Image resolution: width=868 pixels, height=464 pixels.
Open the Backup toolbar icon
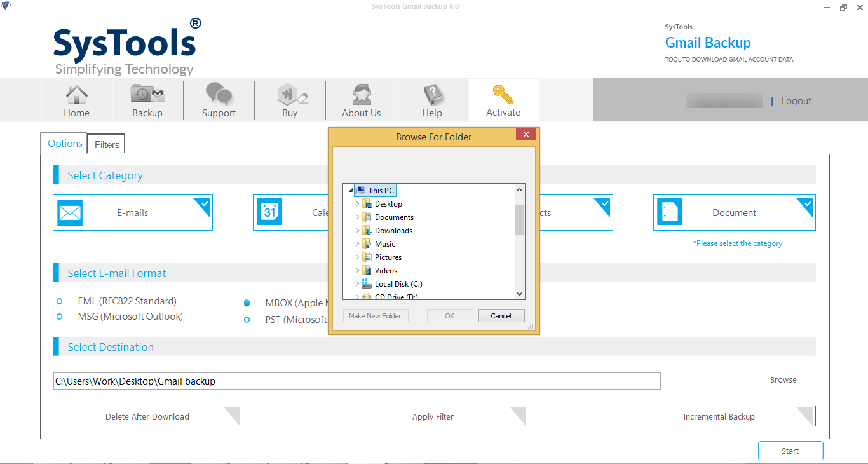[147, 94]
